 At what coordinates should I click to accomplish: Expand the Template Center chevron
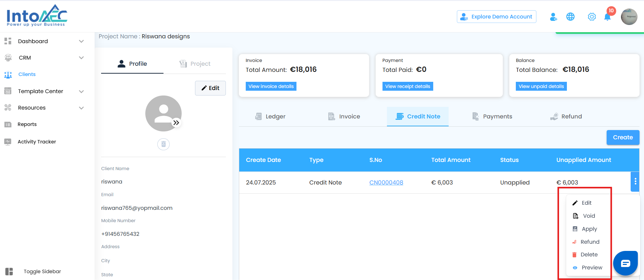(x=81, y=91)
